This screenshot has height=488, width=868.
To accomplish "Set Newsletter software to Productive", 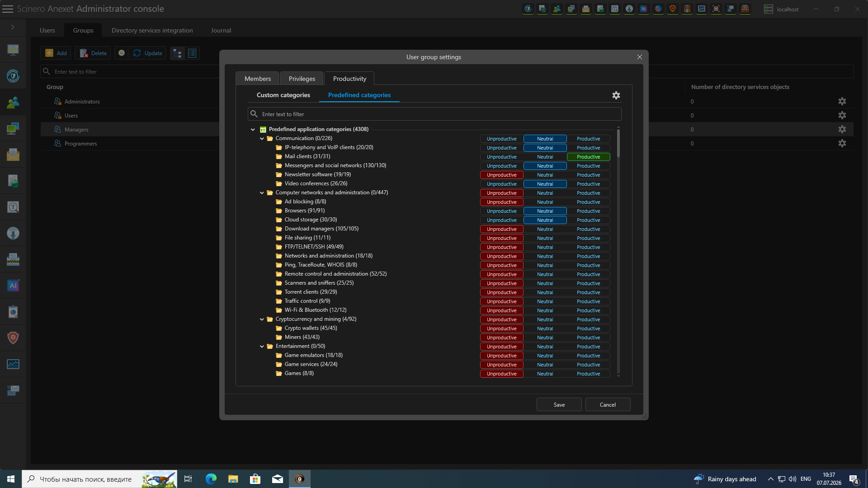I will [588, 175].
